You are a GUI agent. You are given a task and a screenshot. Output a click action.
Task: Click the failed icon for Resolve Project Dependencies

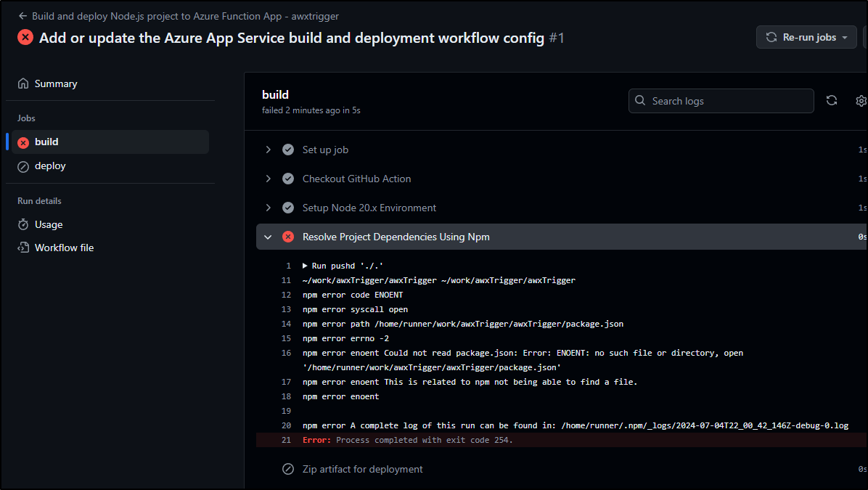point(288,237)
